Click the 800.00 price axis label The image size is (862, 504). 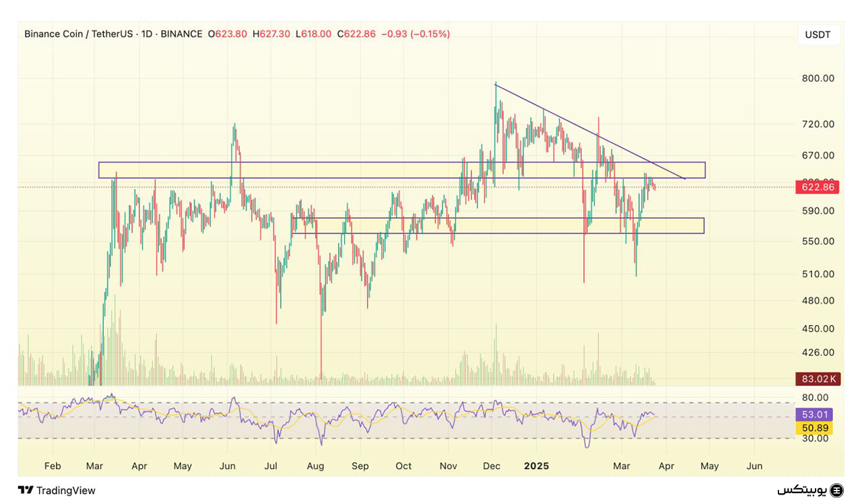click(x=818, y=78)
